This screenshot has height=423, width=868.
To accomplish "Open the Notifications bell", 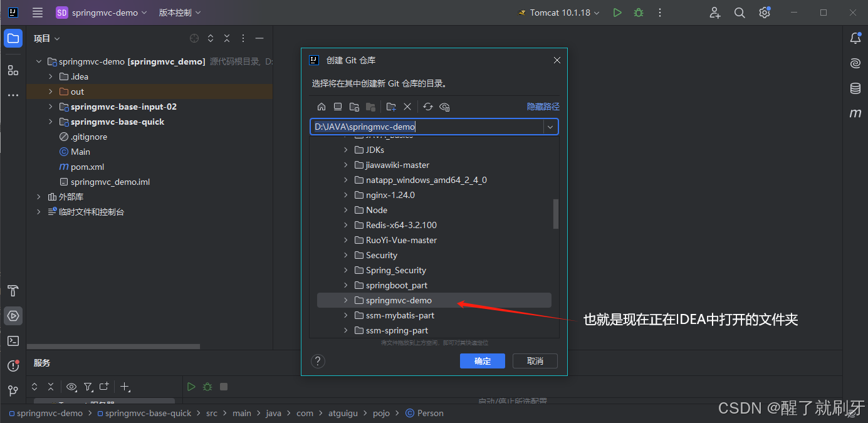I will tap(855, 38).
